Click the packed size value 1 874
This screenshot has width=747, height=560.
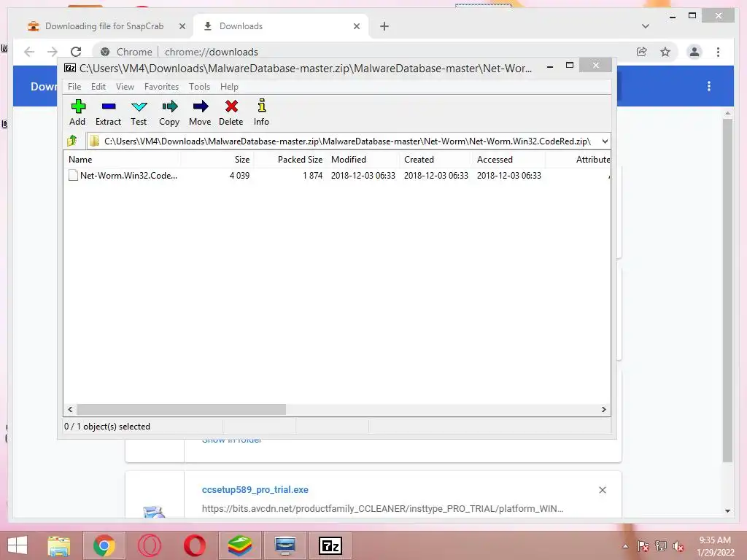pos(312,175)
